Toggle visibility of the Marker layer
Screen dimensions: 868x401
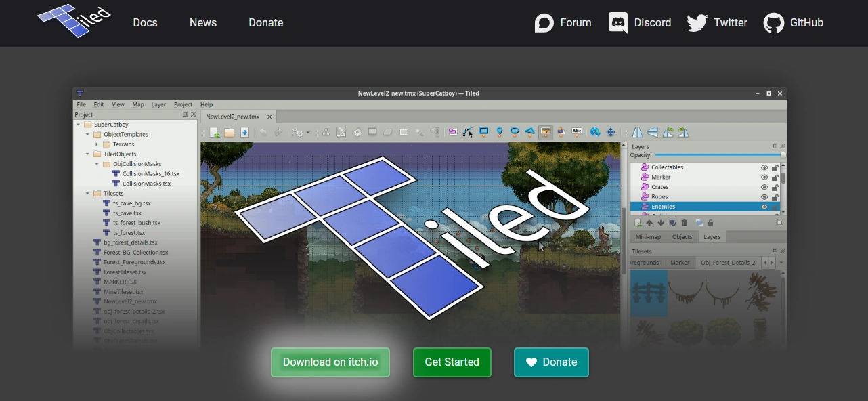coord(764,177)
